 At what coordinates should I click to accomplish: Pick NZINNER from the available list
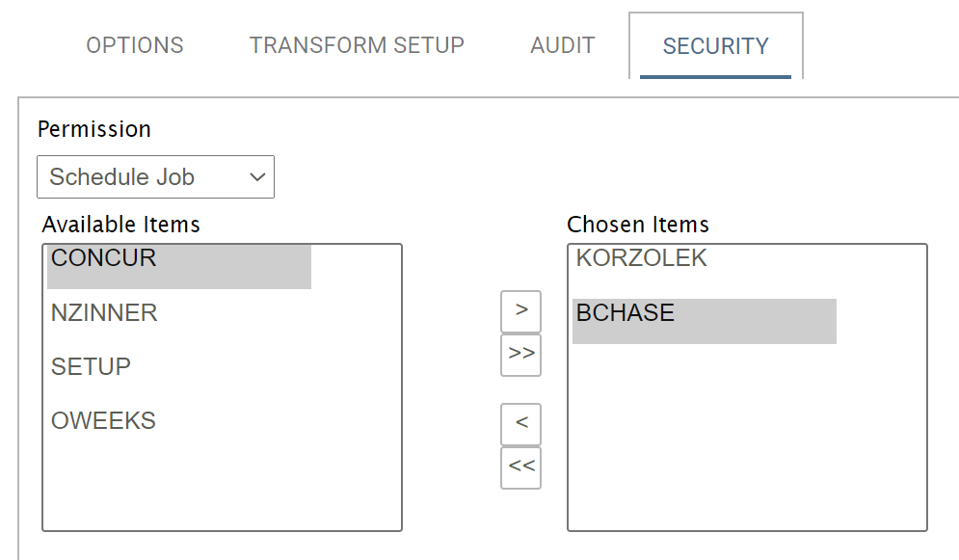tap(104, 313)
